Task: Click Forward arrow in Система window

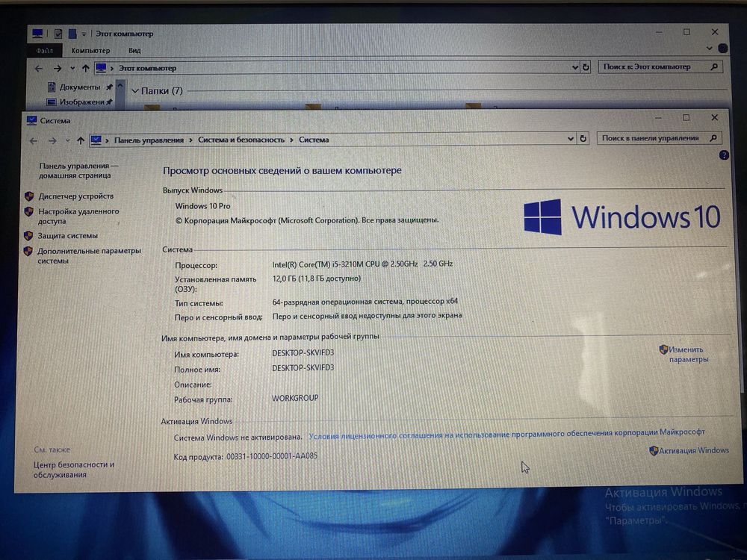Action: [52, 141]
